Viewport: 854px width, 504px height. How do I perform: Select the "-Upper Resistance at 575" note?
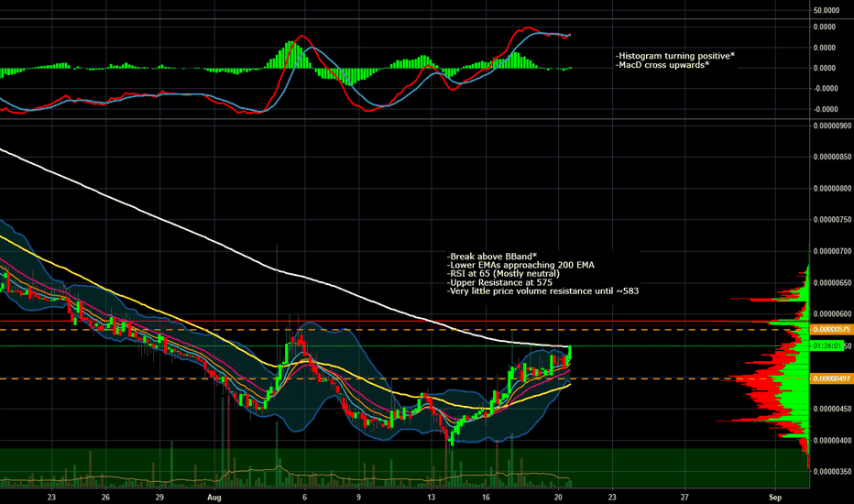click(x=499, y=283)
